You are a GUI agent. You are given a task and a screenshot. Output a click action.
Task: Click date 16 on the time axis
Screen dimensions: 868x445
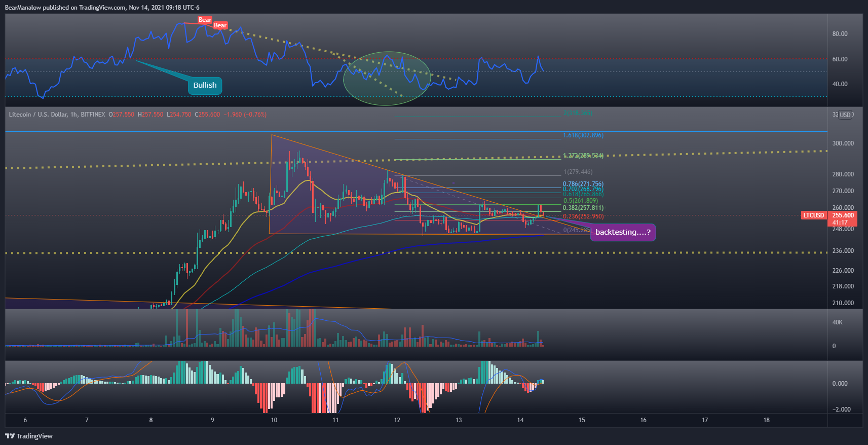(x=644, y=420)
